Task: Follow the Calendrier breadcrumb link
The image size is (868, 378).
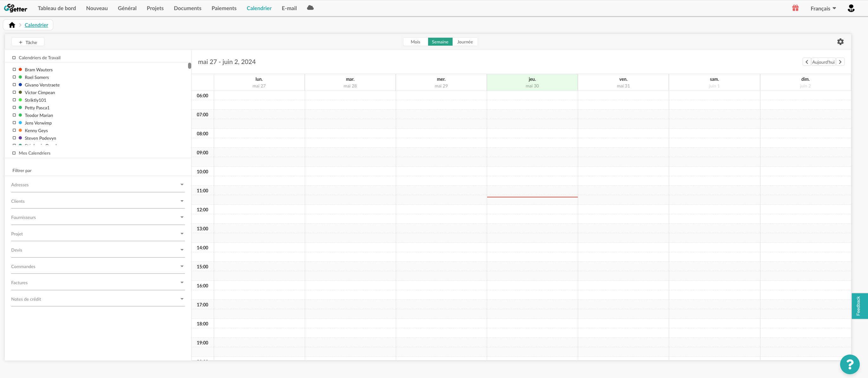Action: (x=36, y=25)
